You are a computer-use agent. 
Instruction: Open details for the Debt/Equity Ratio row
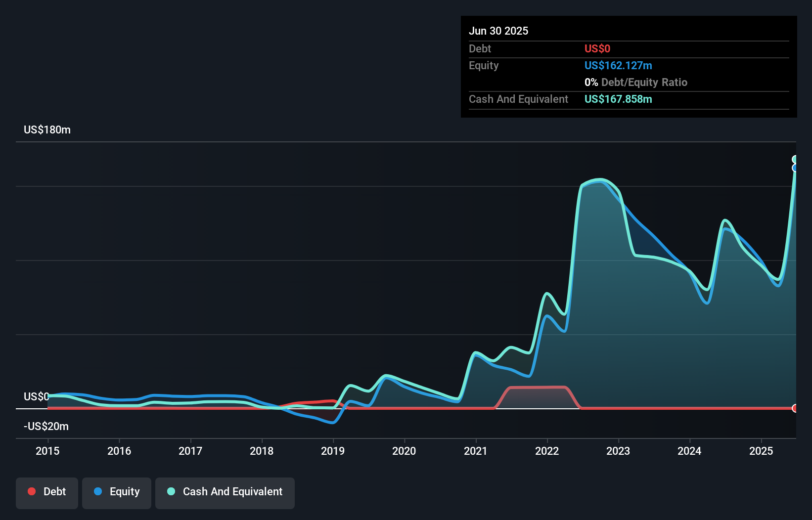[x=636, y=82]
